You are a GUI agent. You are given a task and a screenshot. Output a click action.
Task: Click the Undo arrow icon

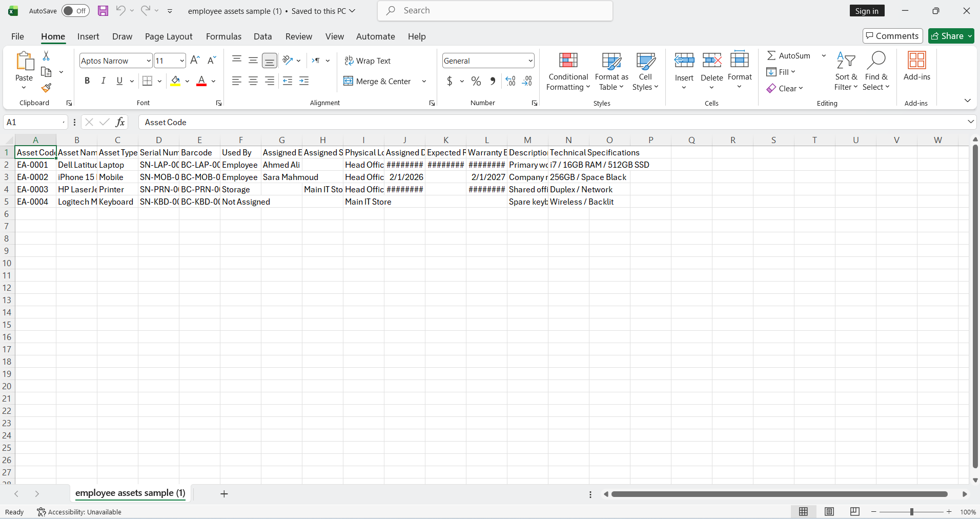[120, 11]
